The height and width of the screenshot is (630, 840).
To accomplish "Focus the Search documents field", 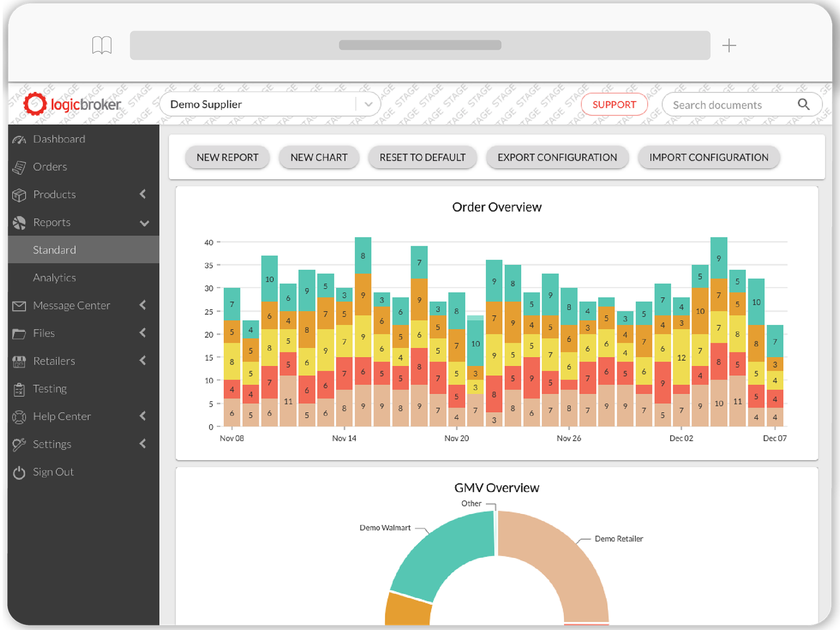I will coord(742,104).
